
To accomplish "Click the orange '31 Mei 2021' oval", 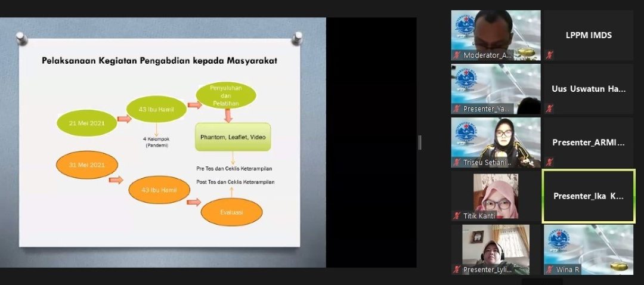I will coord(86,165).
